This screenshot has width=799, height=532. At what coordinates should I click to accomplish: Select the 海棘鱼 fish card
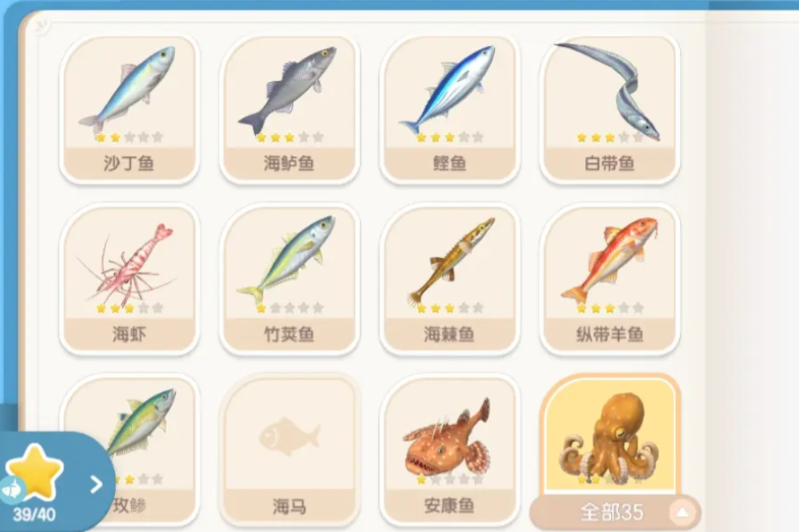click(449, 279)
